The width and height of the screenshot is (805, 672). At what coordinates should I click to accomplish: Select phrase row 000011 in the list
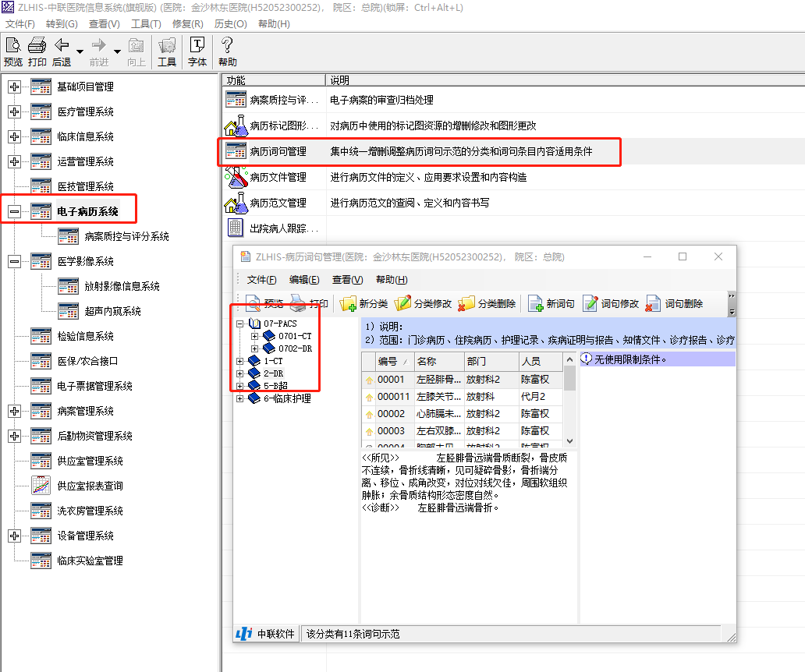pyautogui.click(x=463, y=397)
